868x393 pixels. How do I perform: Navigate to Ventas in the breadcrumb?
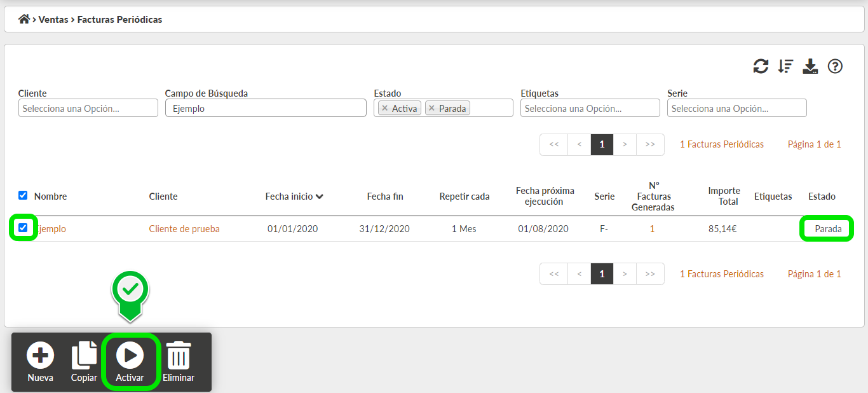53,19
